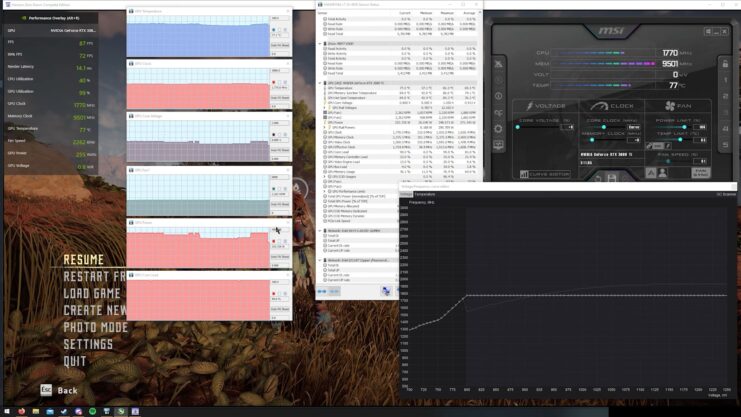Image resolution: width=741 pixels, height=417 pixels.
Task: Collapse the second Network sensor group
Action: click(320, 260)
